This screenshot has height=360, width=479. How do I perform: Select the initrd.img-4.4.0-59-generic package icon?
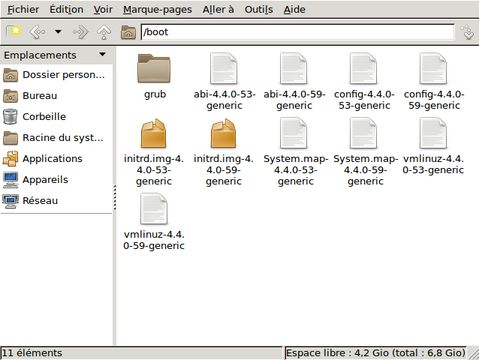pyautogui.click(x=224, y=133)
